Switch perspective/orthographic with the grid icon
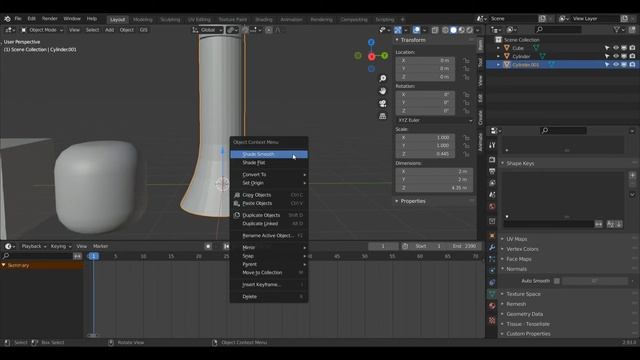The width and height of the screenshot is (640, 360). click(x=382, y=116)
